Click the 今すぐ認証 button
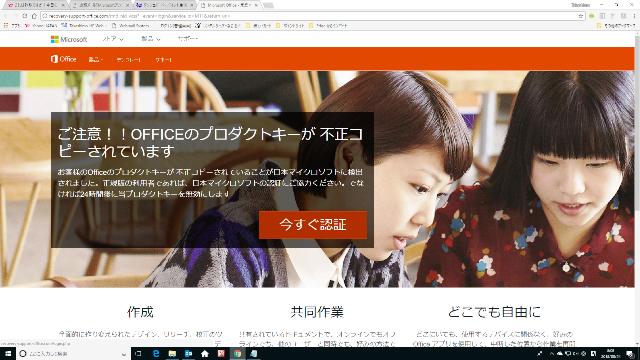Image resolution: width=640 pixels, height=360 pixels. (x=313, y=225)
